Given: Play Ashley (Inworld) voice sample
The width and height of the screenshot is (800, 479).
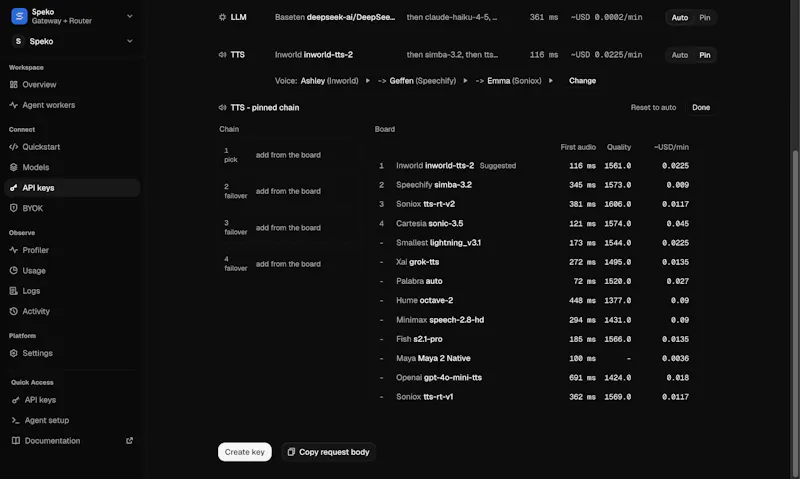Looking at the screenshot, I should [367, 81].
